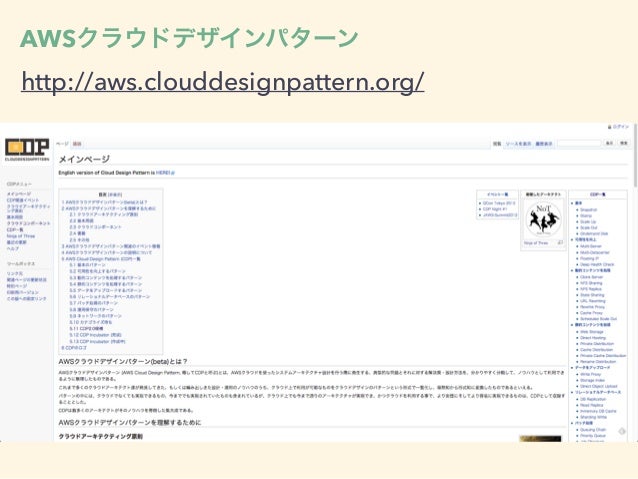Jump to contents item 5.7 バッチ処理のパターン
Screen dimensions: 638x479
(x=93, y=303)
